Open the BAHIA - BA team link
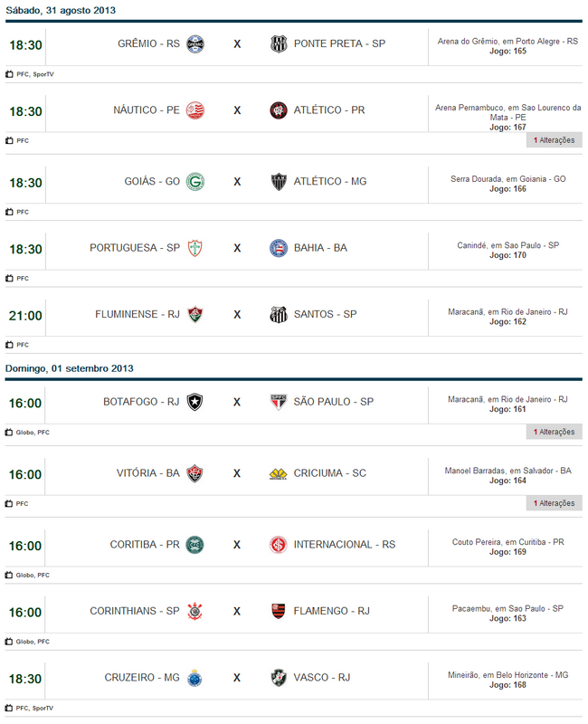The width and height of the screenshot is (588, 724). coord(320,248)
